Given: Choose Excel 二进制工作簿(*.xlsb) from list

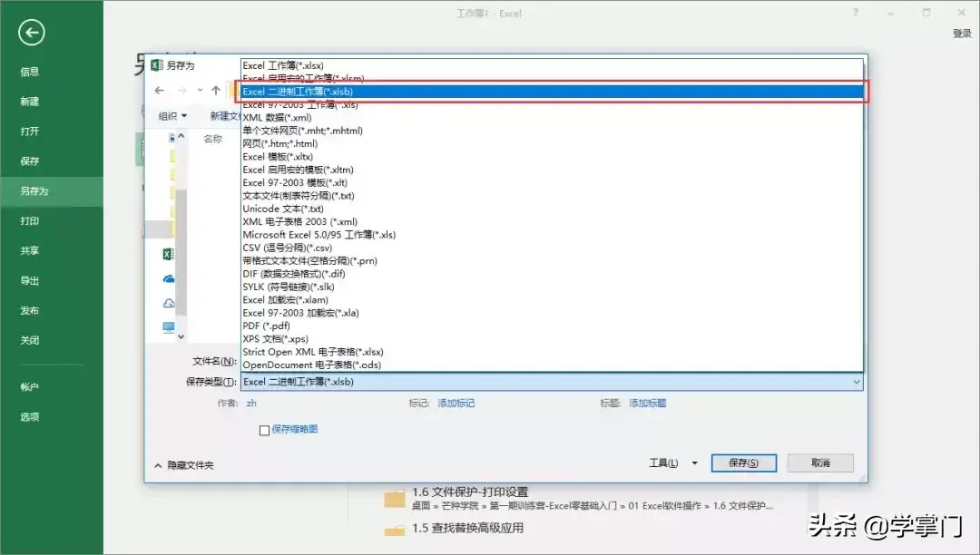Looking at the screenshot, I should (552, 92).
